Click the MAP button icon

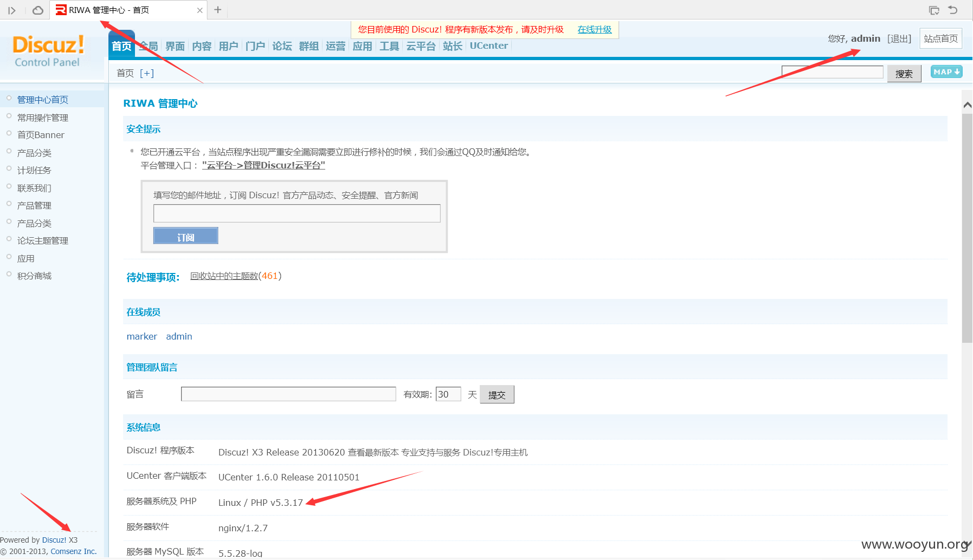click(x=946, y=71)
